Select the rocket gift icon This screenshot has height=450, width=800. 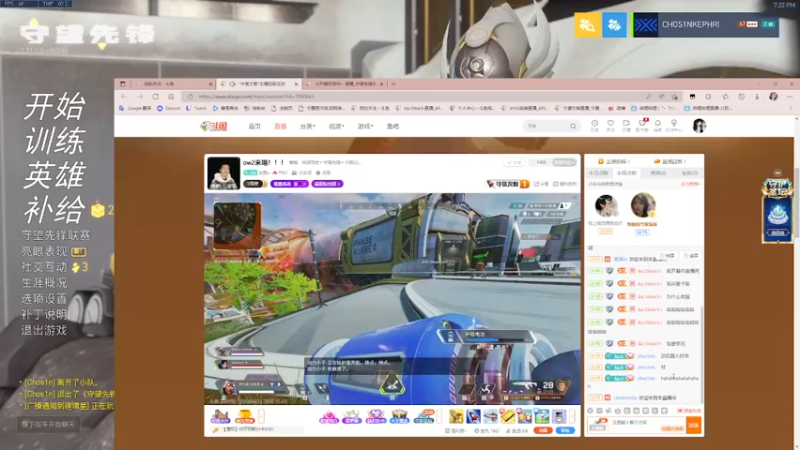tap(473, 416)
